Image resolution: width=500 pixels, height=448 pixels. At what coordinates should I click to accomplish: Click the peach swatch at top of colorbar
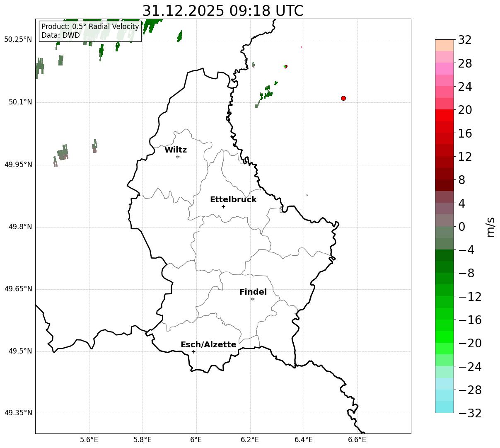(x=444, y=45)
